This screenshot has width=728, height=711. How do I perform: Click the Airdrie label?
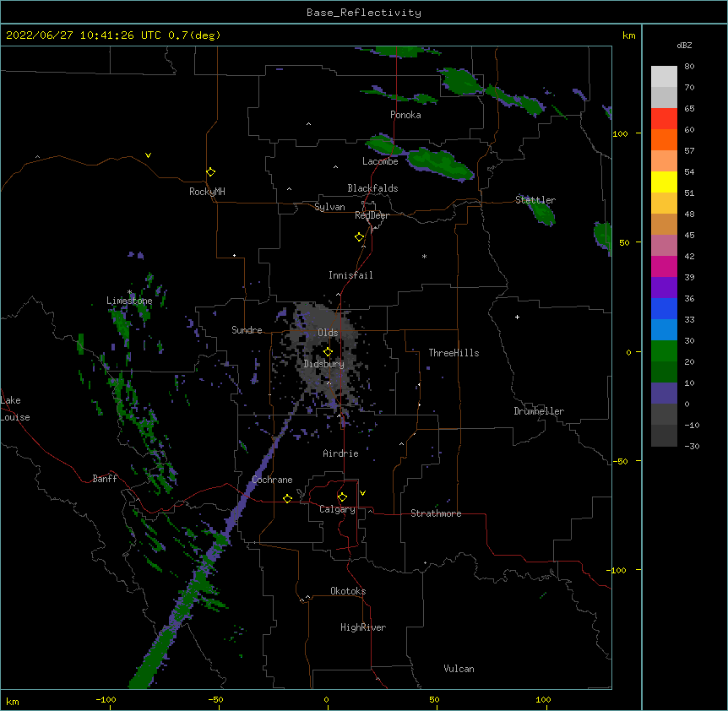[x=341, y=453]
